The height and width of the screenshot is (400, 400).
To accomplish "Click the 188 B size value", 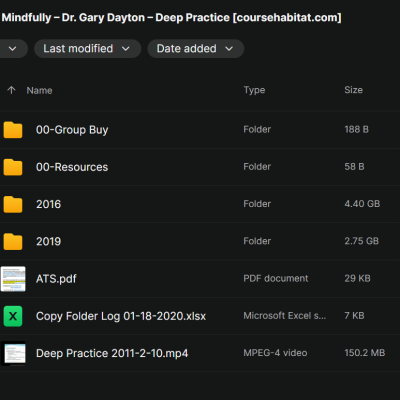I will click(x=357, y=129).
